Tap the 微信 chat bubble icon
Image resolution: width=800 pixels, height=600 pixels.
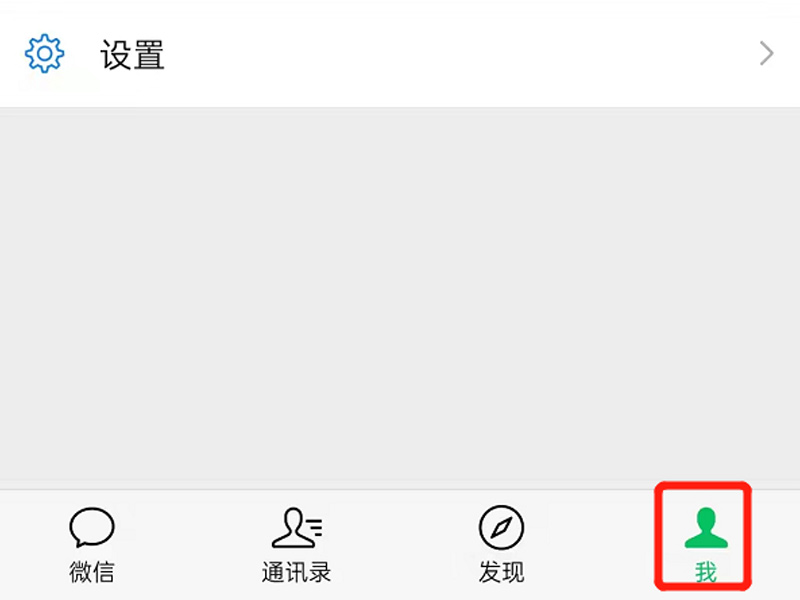coord(92,527)
